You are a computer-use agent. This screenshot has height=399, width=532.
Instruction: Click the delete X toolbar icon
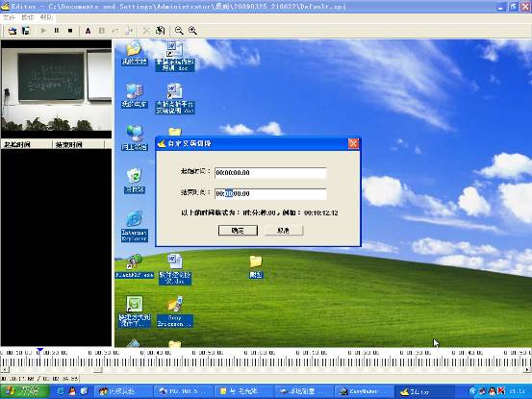click(x=146, y=31)
